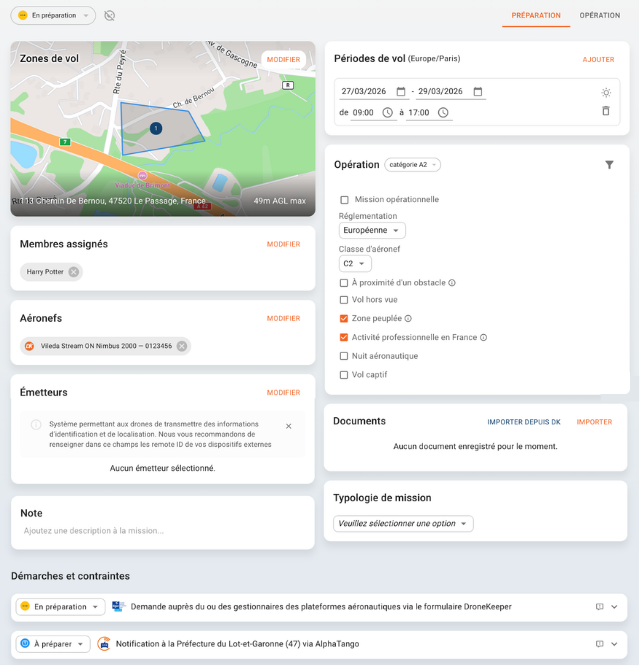Viewport: 640px width, 666px height.
Task: Expand the DroneKeeper request row chevron
Action: point(615,607)
